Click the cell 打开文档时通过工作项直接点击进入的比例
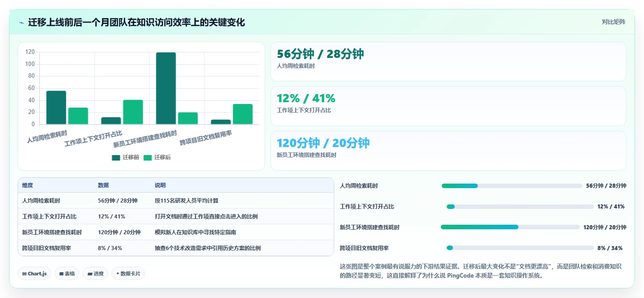 coord(206,217)
